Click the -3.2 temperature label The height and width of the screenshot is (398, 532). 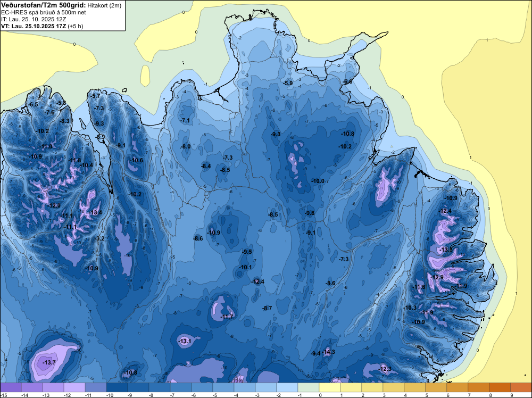point(99,238)
